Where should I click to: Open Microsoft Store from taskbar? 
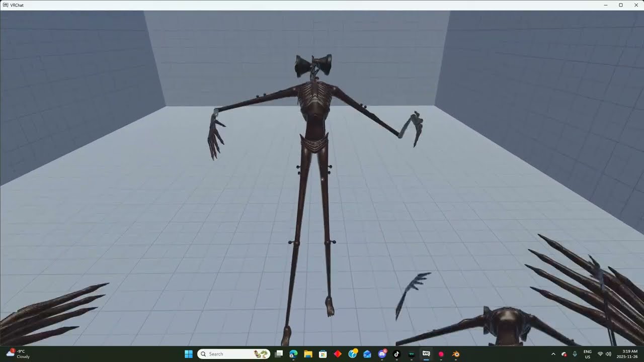[323, 354]
